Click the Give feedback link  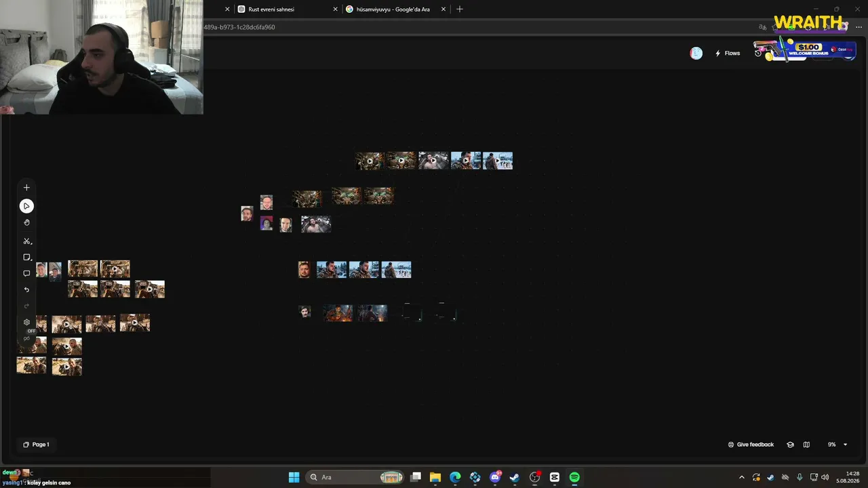coord(751,445)
